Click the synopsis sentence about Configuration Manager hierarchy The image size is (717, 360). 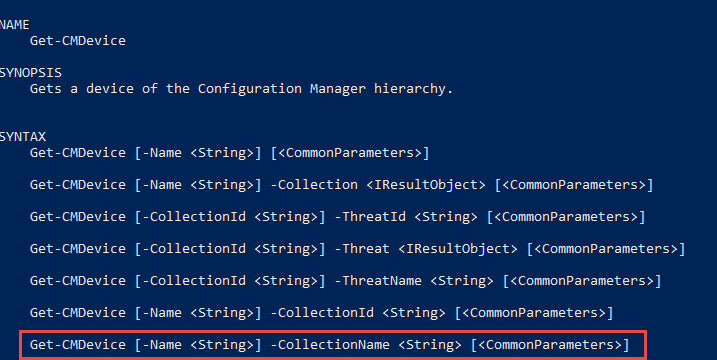click(x=241, y=89)
